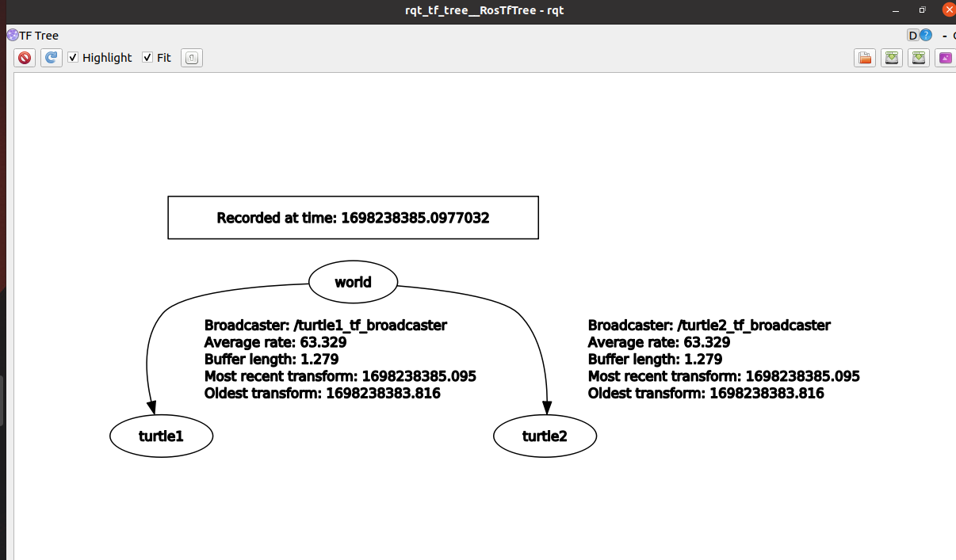Click Average rate under turtle1 broadcaster
956x560 pixels.
pyautogui.click(x=276, y=342)
